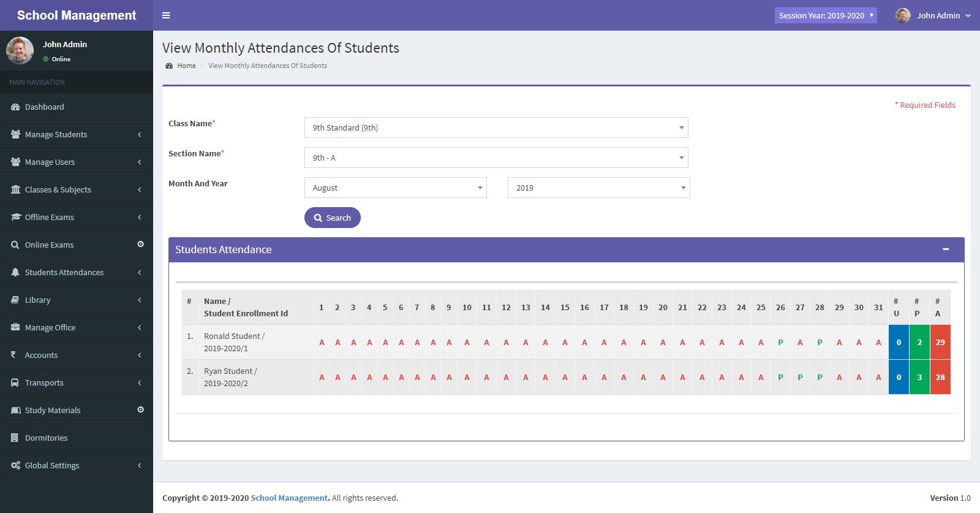Image resolution: width=980 pixels, height=513 pixels.
Task: Open the Accounts sidebar menu
Action: pos(76,355)
